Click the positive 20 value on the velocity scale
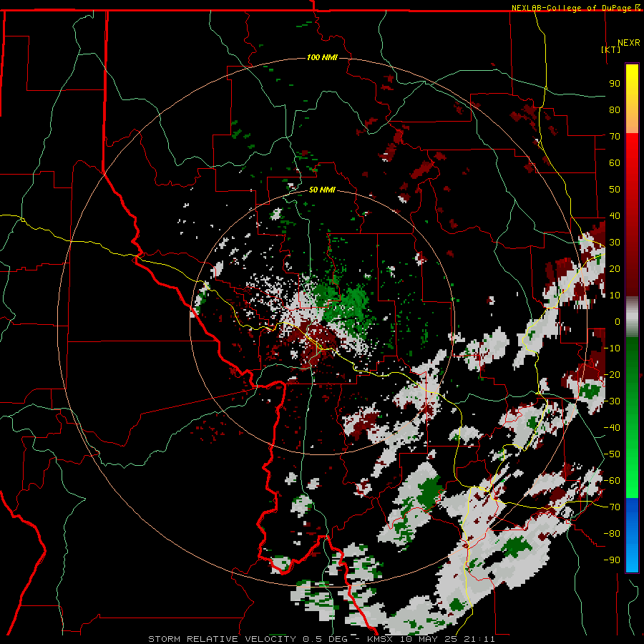 pyautogui.click(x=615, y=269)
